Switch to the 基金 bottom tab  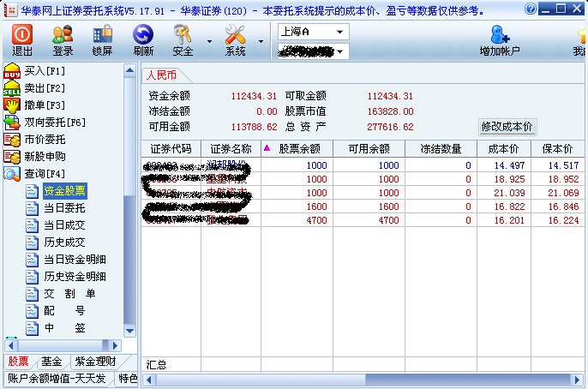(51, 362)
